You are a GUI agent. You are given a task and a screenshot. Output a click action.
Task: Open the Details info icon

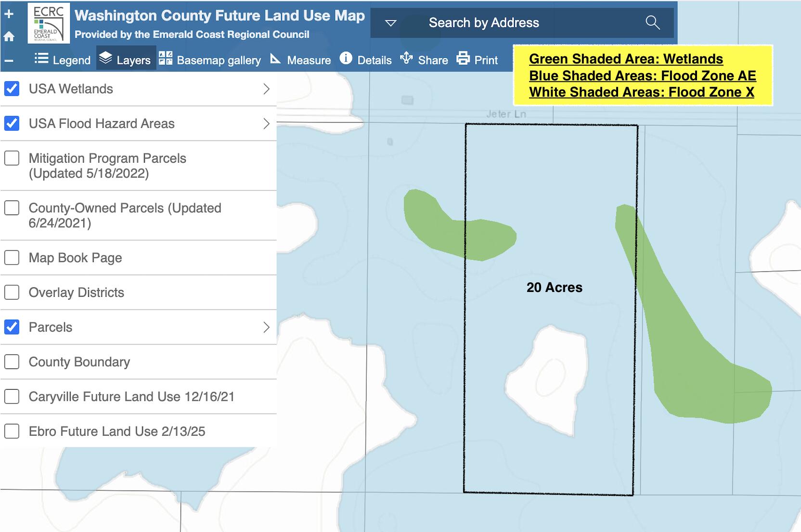coord(346,58)
